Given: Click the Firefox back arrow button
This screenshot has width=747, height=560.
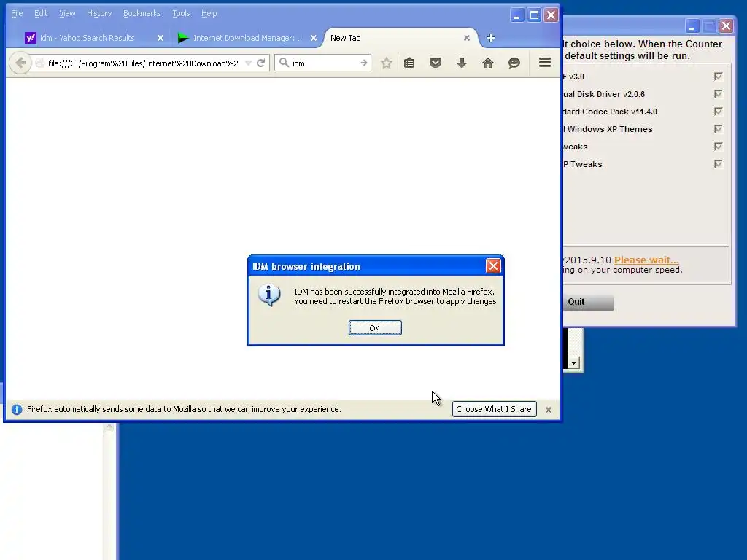Looking at the screenshot, I should tap(20, 63).
